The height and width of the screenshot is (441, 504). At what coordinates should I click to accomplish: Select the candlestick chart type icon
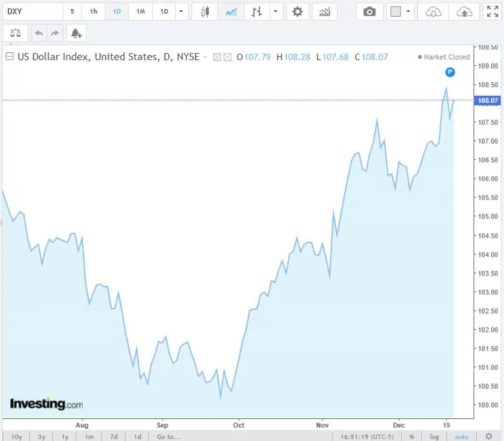(x=206, y=12)
